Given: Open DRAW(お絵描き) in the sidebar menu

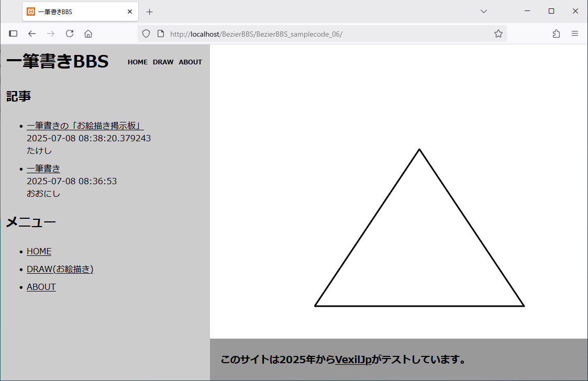Looking at the screenshot, I should [60, 269].
